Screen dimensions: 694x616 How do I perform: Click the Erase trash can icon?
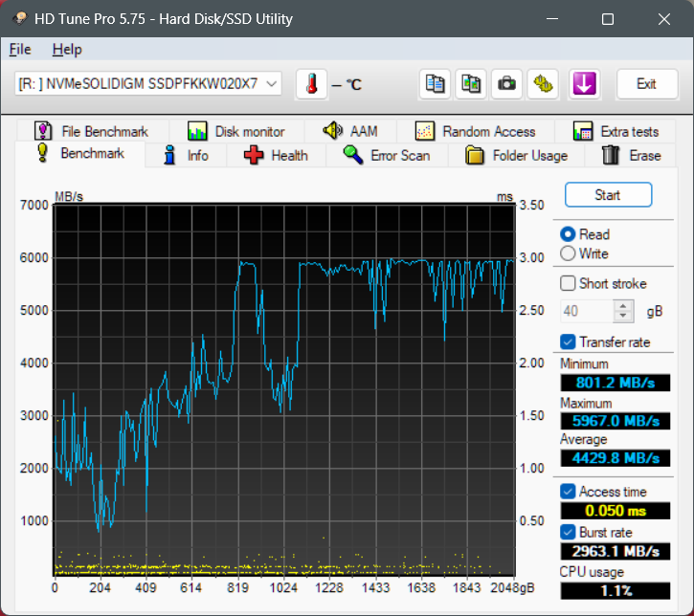[x=611, y=155]
